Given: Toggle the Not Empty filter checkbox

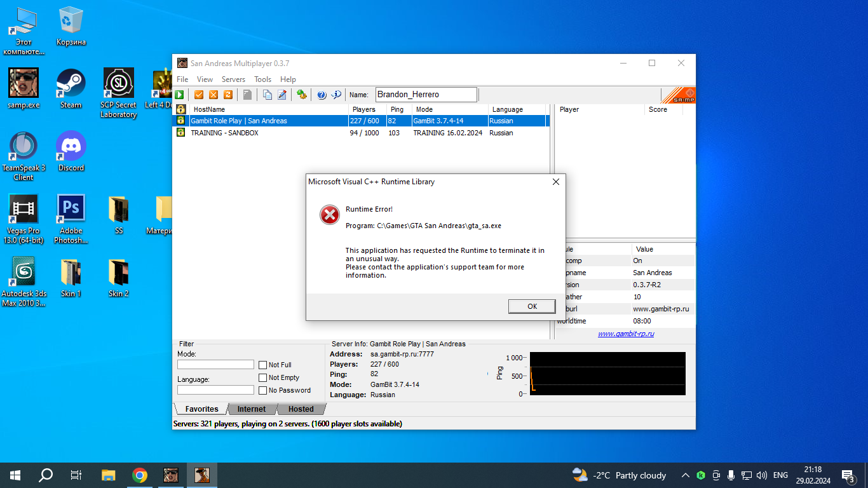Looking at the screenshot, I should (x=262, y=377).
